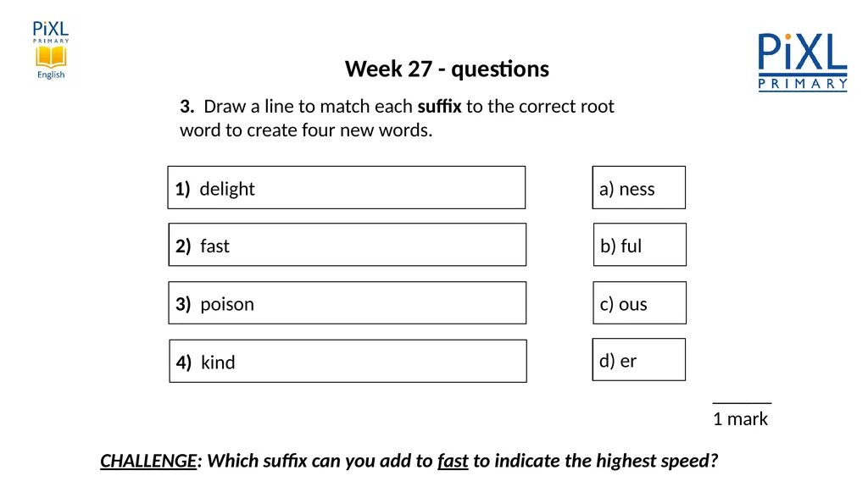Click the bold word 'suffix' in instructions
This screenshot has width=868, height=487.
[440, 106]
